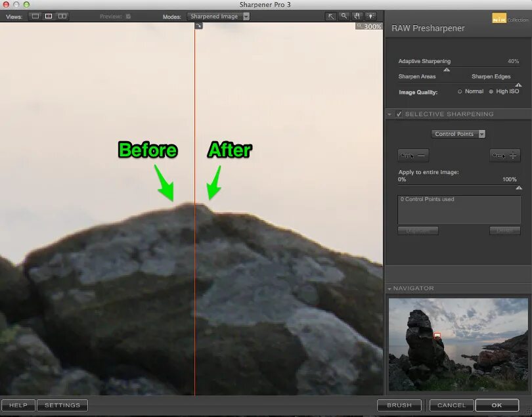This screenshot has width=532, height=417.
Task: Click the 40% Adaptive Sharpening value
Action: (513, 62)
